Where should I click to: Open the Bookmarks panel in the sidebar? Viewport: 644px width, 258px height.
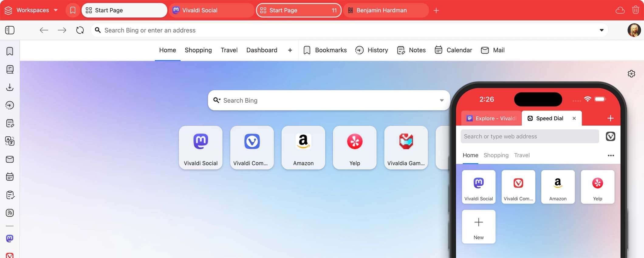[x=10, y=51]
